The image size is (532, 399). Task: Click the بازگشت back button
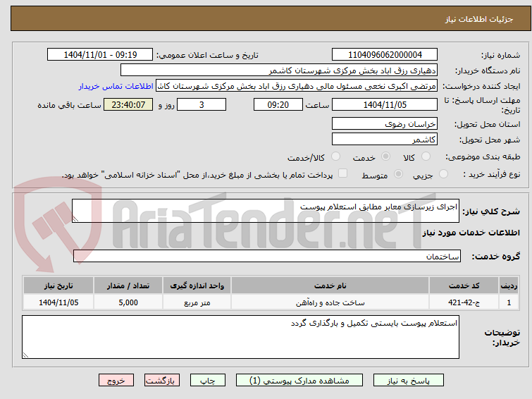[162, 381]
